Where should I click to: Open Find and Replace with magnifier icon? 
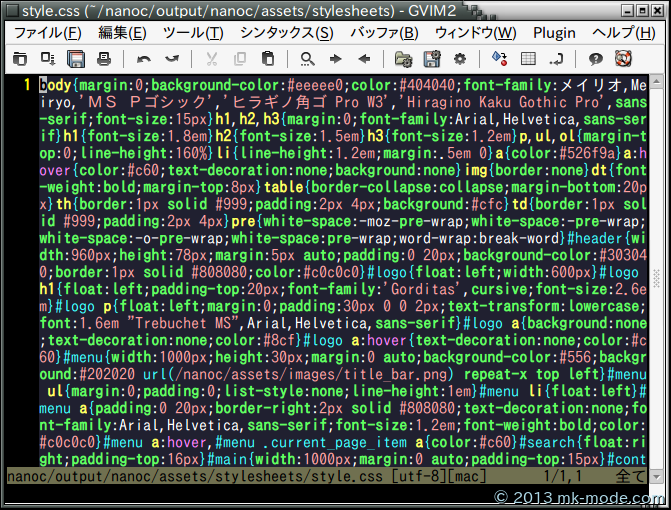[x=306, y=59]
